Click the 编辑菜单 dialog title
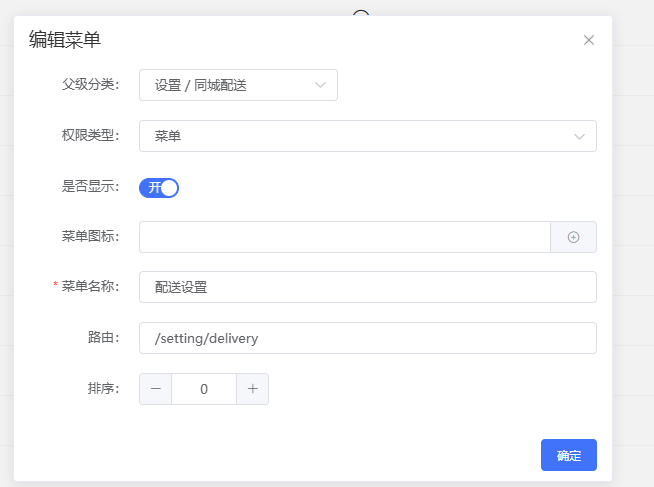This screenshot has width=654, height=487. pyautogui.click(x=65, y=40)
